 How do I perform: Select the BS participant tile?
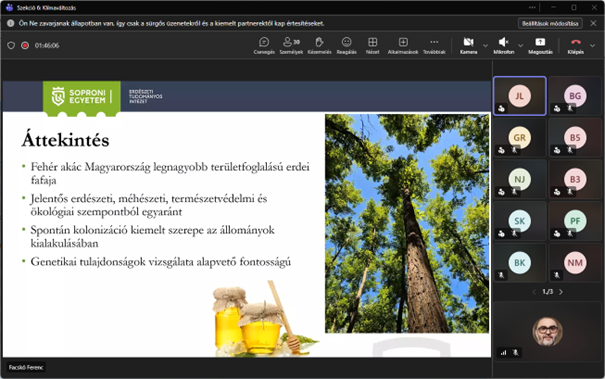pos(575,137)
